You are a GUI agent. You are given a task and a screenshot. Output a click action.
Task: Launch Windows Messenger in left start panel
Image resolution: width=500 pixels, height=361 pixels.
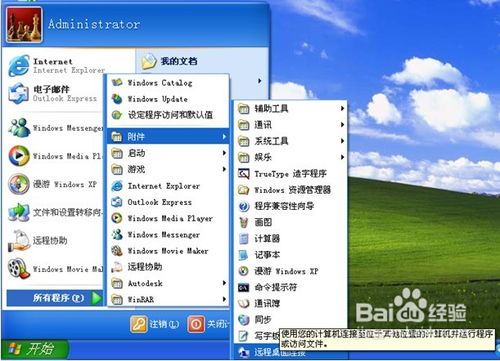pyautogui.click(x=55, y=128)
